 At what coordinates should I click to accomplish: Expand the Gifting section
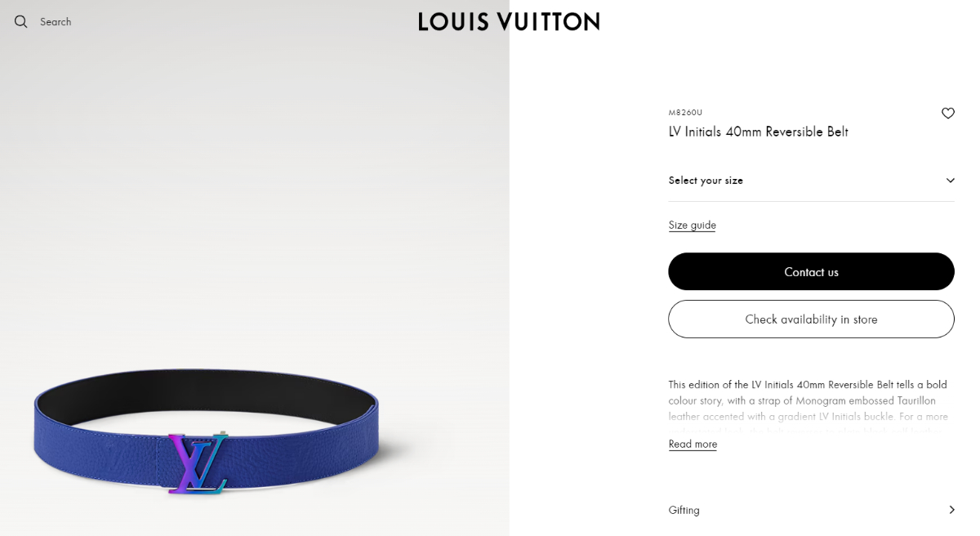pyautogui.click(x=811, y=510)
